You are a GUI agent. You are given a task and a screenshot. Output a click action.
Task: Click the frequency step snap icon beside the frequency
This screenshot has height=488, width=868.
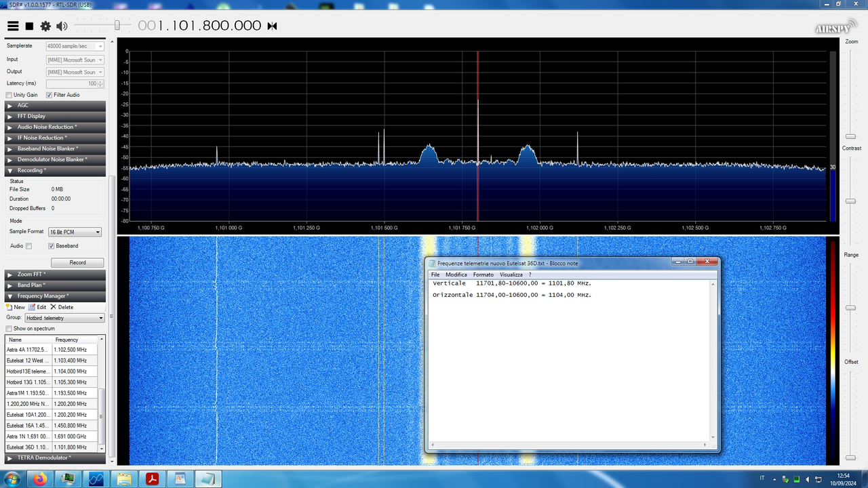click(271, 26)
